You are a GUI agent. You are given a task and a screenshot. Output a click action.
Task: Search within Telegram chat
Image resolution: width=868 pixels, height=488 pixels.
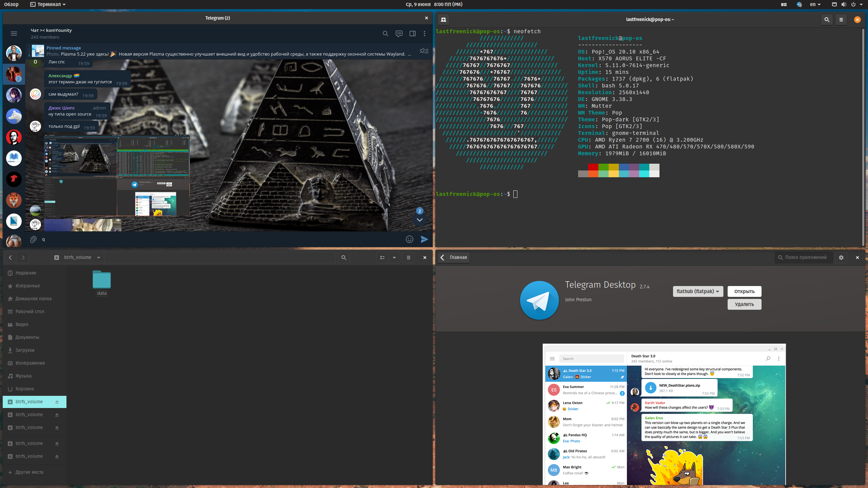point(385,34)
